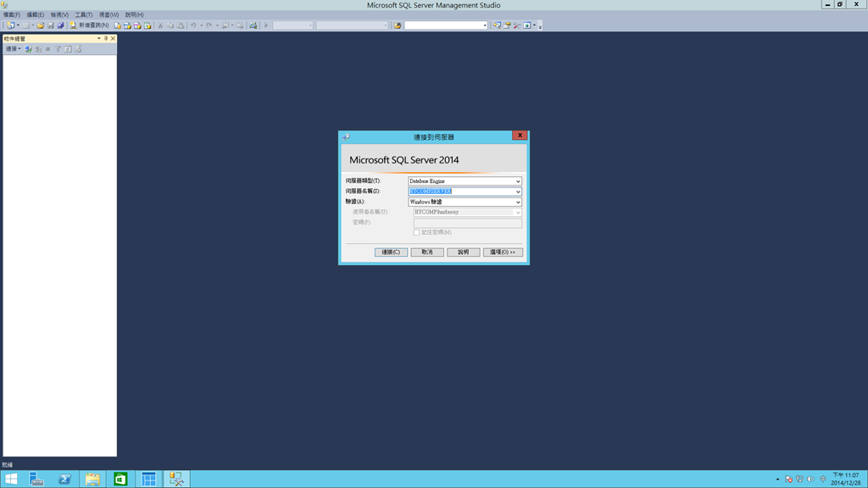Click the 取消 Cancel button
868x488 pixels.
[x=427, y=252]
